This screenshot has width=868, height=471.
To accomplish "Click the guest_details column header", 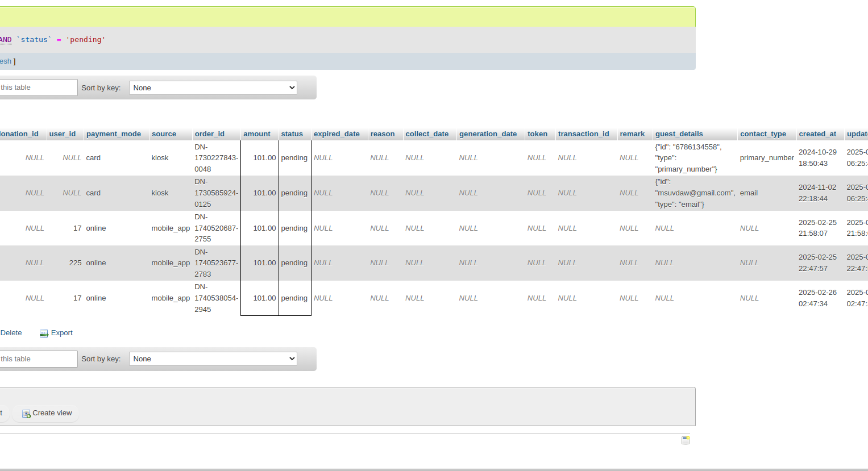I will [679, 134].
